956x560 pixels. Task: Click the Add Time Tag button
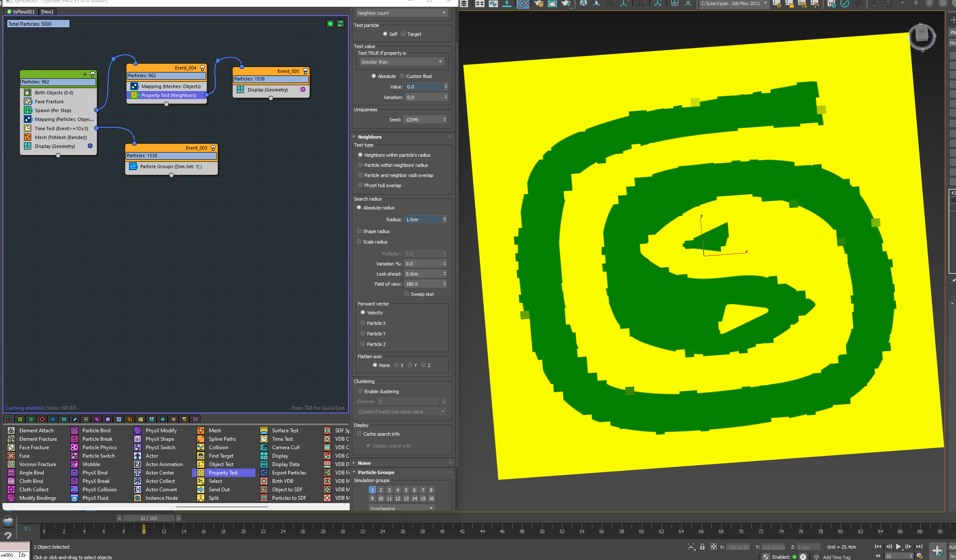pos(836,557)
